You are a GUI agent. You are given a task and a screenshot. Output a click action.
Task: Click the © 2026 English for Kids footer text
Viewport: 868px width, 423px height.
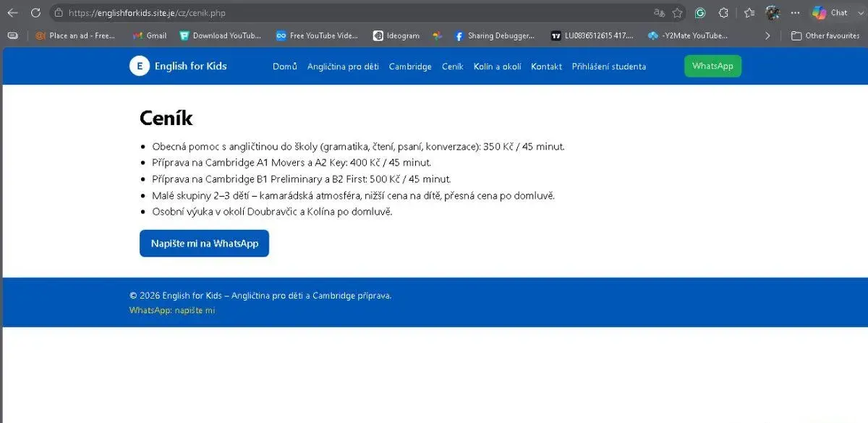coord(260,296)
